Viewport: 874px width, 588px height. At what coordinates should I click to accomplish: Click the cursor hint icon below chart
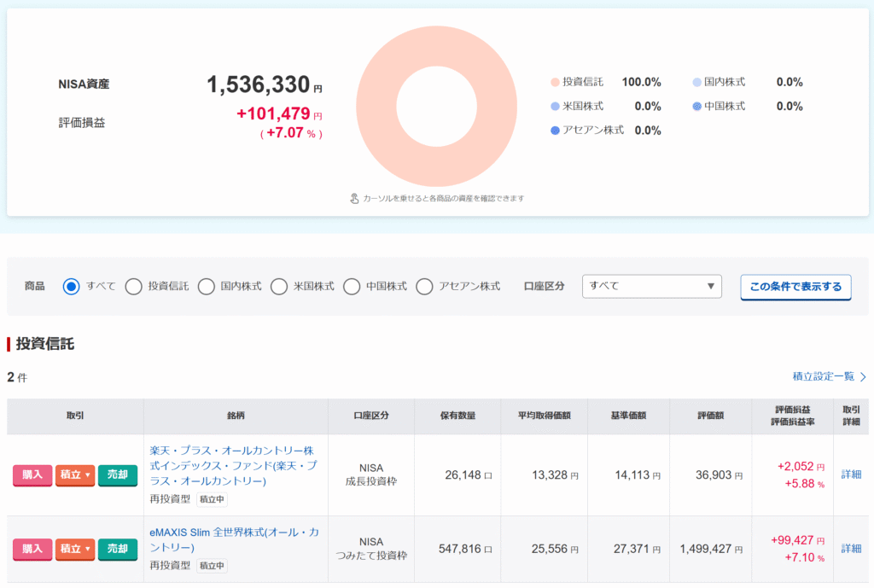point(354,198)
